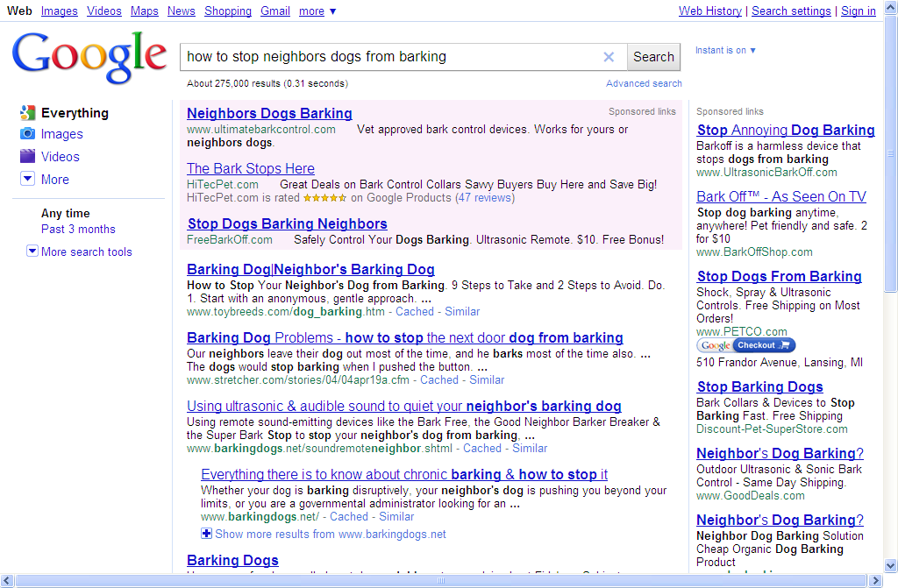Go to News in top navigation

tap(181, 11)
